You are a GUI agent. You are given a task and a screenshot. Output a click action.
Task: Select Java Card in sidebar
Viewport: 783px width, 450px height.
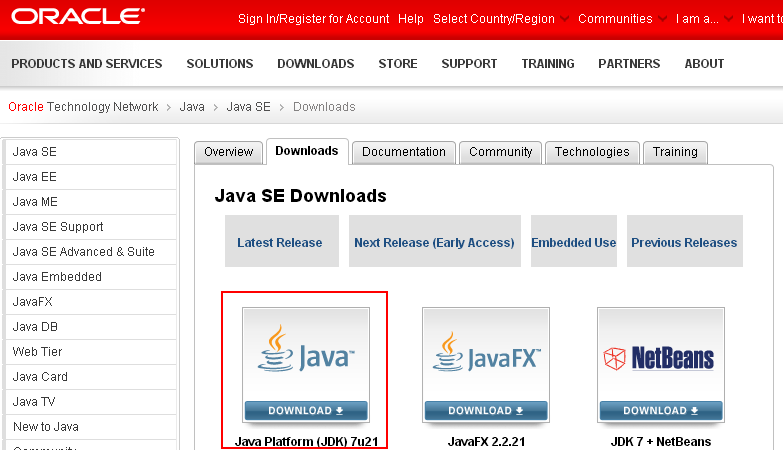pos(90,377)
